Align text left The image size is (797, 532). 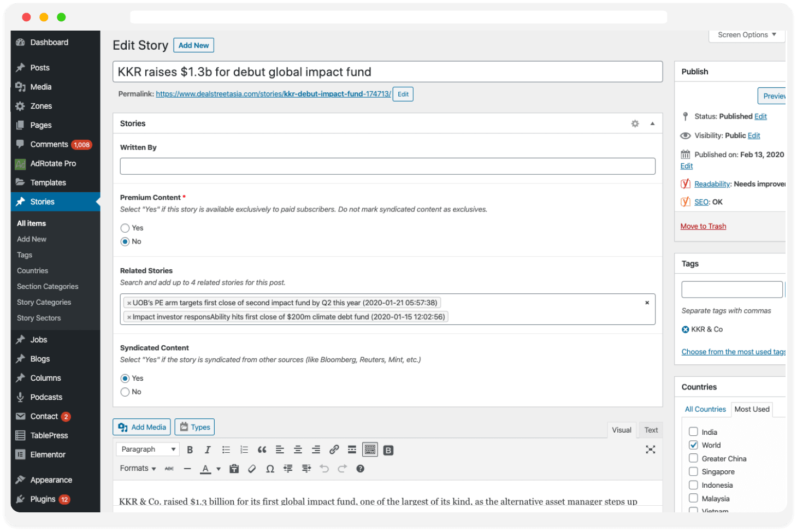[x=280, y=450]
